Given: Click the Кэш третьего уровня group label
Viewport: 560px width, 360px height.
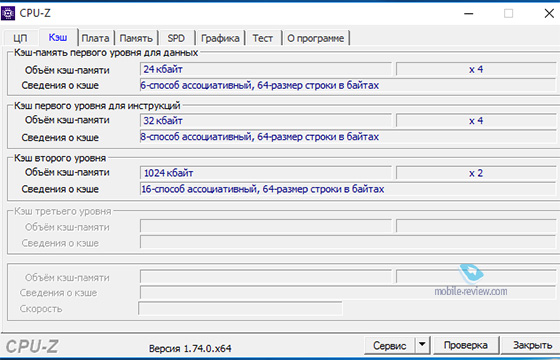Looking at the screenshot, I should (63, 211).
